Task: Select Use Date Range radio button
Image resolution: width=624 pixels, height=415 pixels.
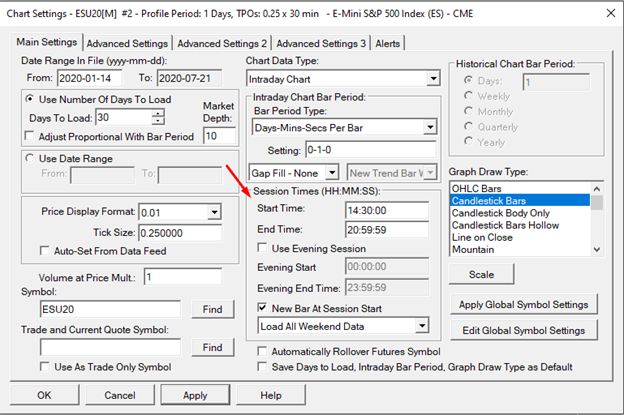Action: click(28, 158)
